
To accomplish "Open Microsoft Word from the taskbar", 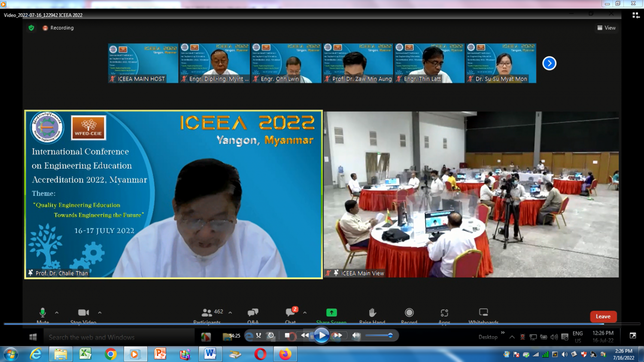I will [x=210, y=354].
